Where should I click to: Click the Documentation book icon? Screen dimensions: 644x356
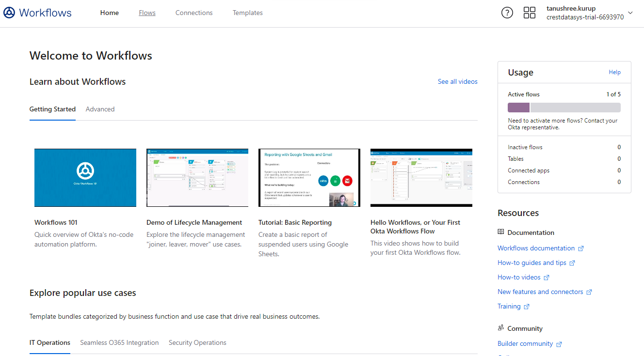pos(501,232)
